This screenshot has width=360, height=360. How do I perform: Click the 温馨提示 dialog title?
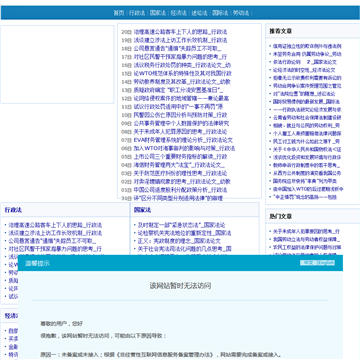37,263
